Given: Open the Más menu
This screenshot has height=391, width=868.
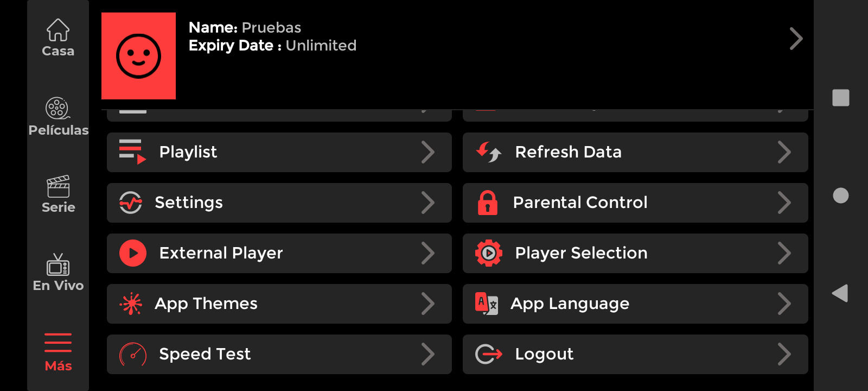Looking at the screenshot, I should click(58, 352).
